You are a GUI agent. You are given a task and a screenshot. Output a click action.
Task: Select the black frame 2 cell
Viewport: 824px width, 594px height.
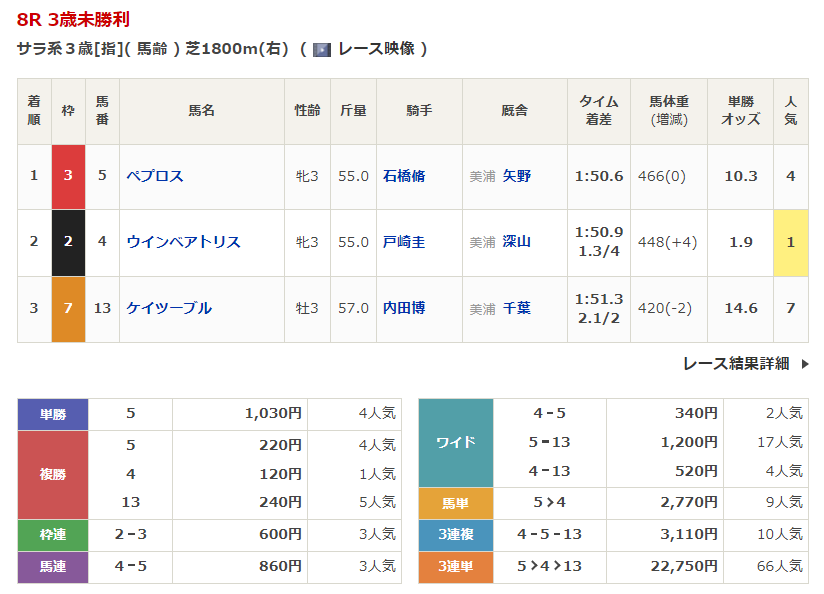click(x=68, y=243)
